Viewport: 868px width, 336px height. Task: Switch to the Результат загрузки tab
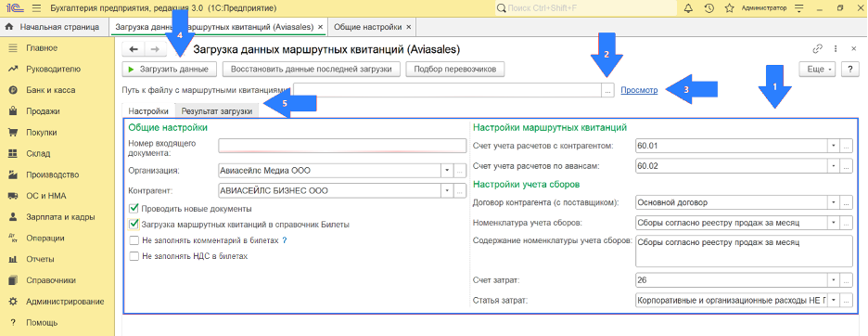pos(217,110)
